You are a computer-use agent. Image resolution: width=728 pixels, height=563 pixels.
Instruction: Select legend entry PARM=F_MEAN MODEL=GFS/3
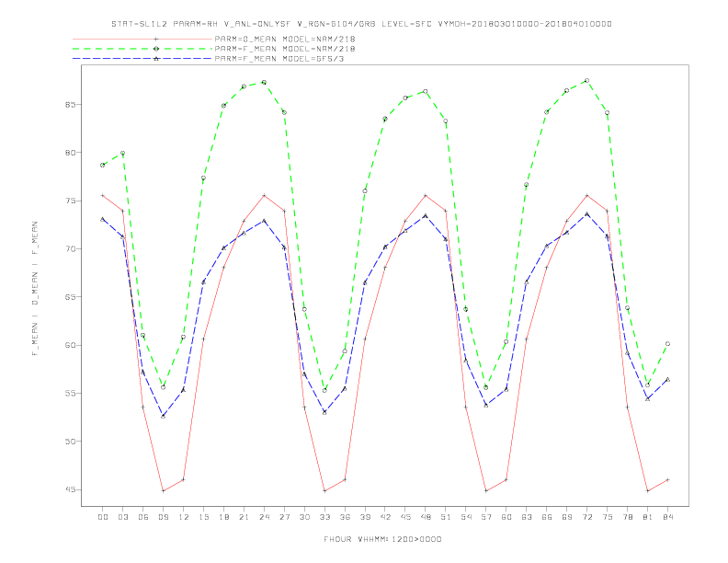pyautogui.click(x=279, y=59)
